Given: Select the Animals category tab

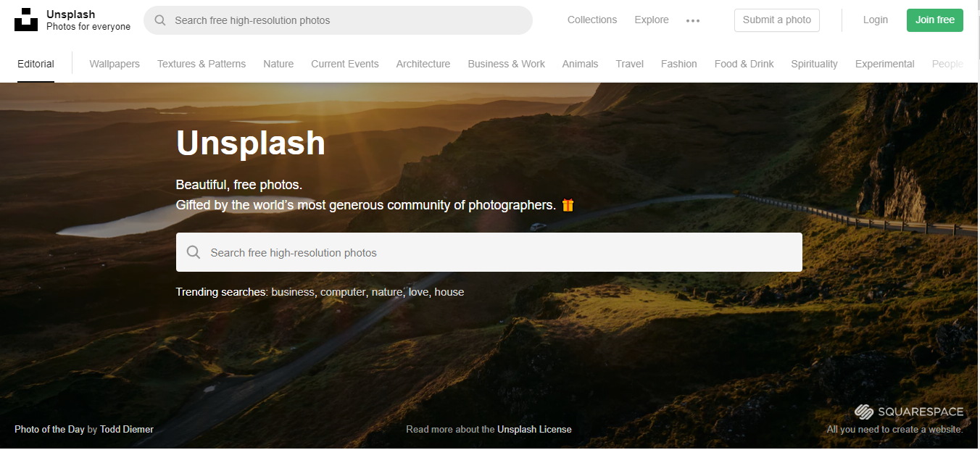Looking at the screenshot, I should pos(581,64).
